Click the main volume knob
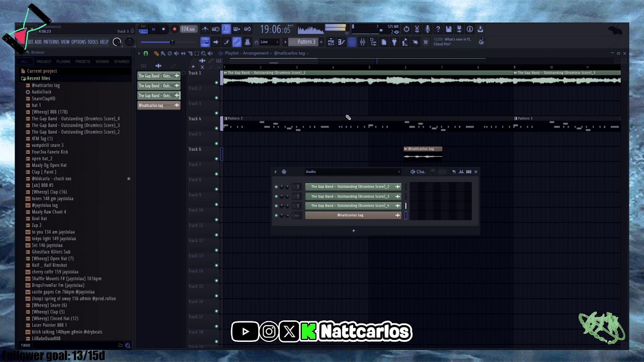The width and height of the screenshot is (644, 362). (x=117, y=42)
